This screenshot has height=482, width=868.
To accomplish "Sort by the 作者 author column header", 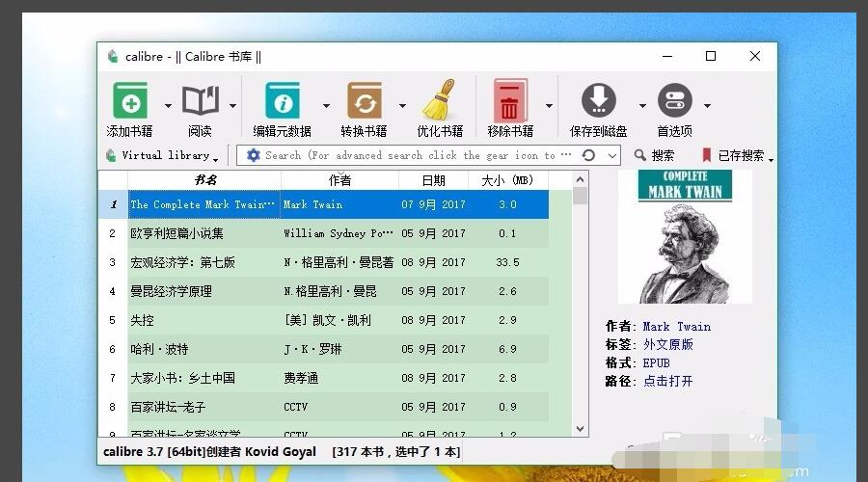I will [x=339, y=180].
